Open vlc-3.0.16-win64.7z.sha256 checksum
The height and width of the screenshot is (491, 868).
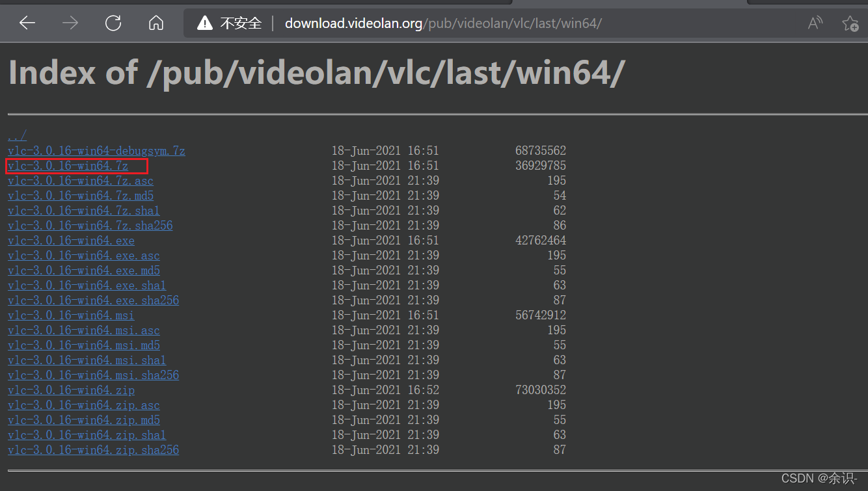point(90,225)
